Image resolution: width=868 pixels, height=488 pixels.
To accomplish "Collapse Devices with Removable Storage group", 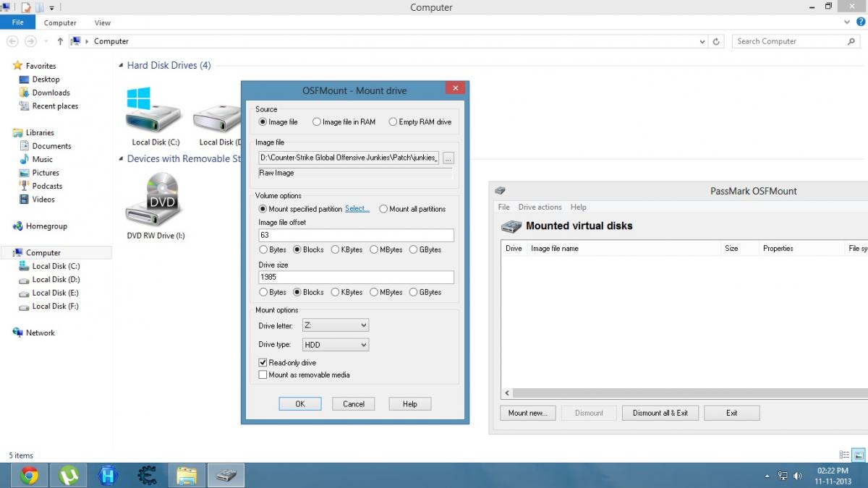I will coord(120,159).
